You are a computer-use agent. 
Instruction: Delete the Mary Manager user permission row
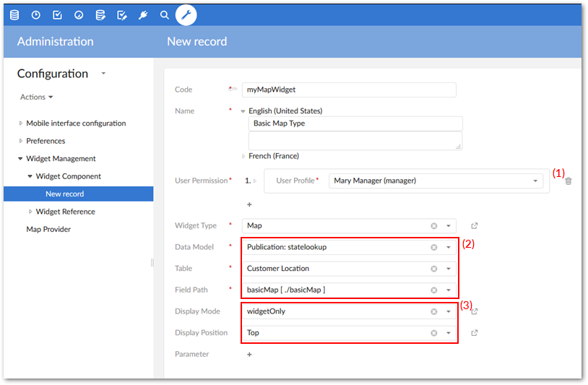(568, 181)
